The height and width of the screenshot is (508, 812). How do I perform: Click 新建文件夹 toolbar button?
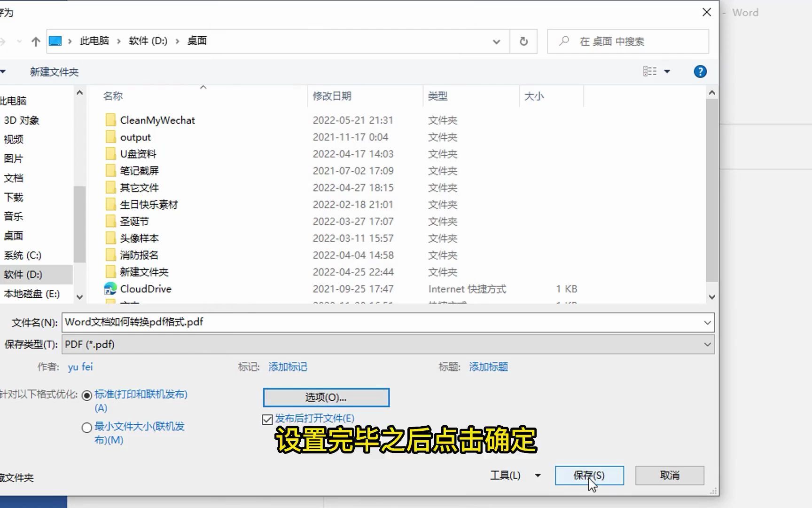[54, 72]
